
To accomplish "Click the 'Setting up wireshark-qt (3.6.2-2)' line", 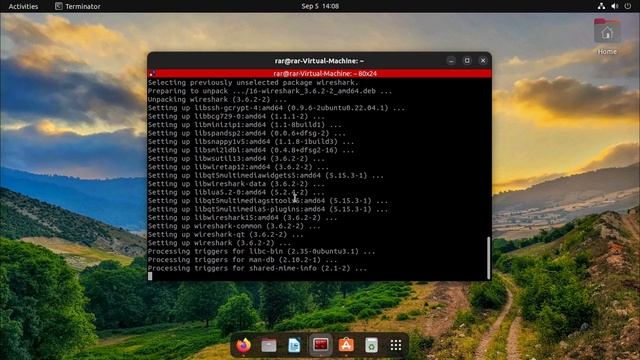I will click(225, 235).
